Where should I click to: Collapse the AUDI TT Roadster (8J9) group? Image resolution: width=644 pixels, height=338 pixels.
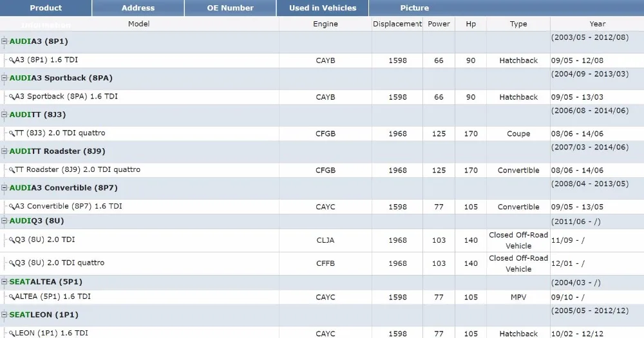(4, 151)
